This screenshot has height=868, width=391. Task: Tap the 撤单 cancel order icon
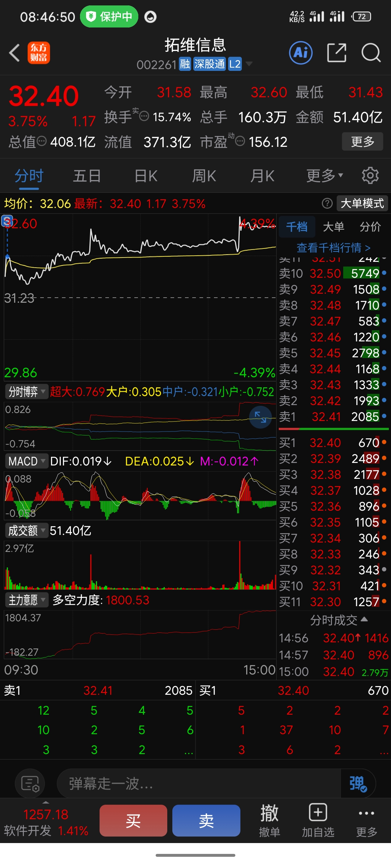tap(269, 820)
